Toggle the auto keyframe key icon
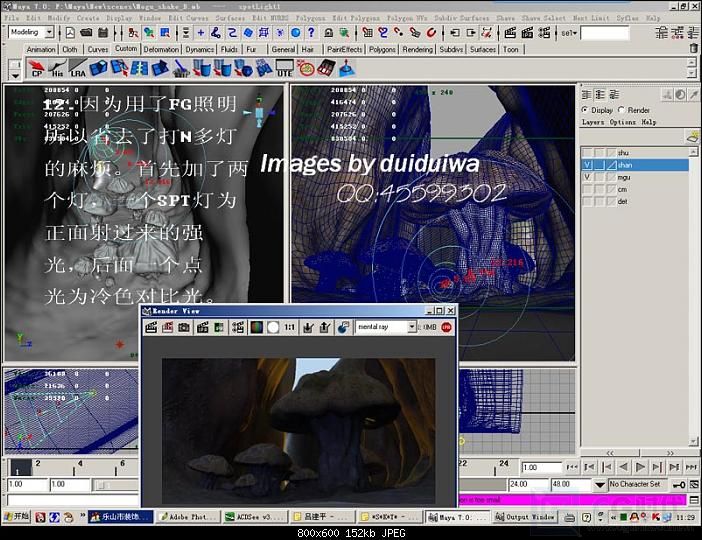The height and width of the screenshot is (540, 702). coord(679,485)
